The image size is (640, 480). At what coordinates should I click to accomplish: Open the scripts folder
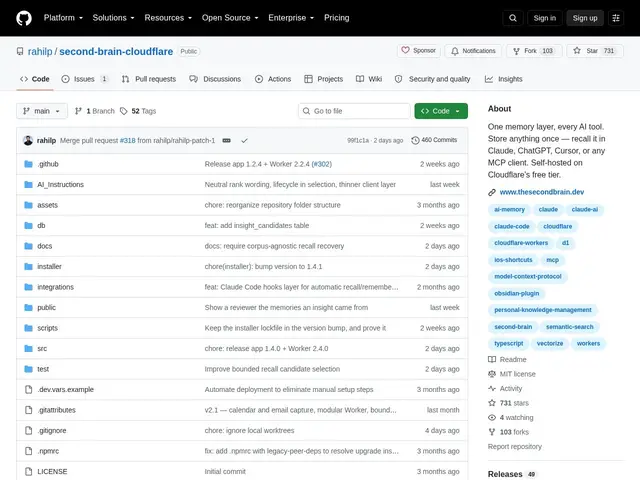point(47,328)
